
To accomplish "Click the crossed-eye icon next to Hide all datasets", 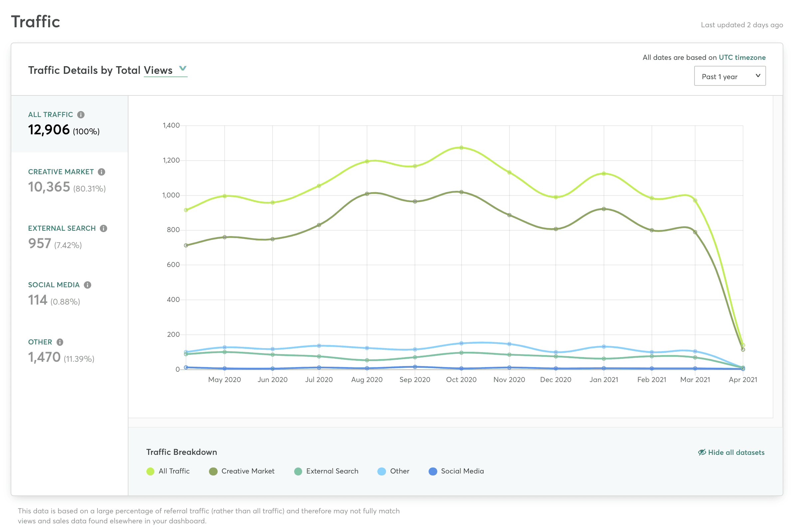I will tap(702, 452).
